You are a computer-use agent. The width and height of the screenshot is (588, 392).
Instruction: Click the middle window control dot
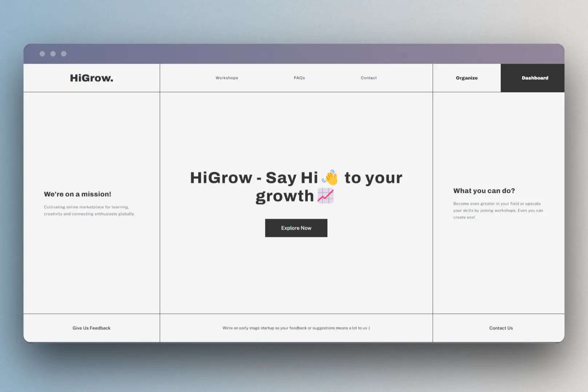(x=53, y=54)
